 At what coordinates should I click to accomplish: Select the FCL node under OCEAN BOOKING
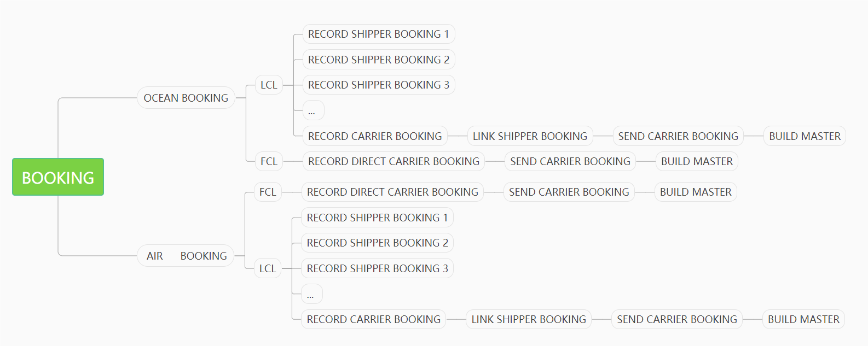tap(269, 161)
